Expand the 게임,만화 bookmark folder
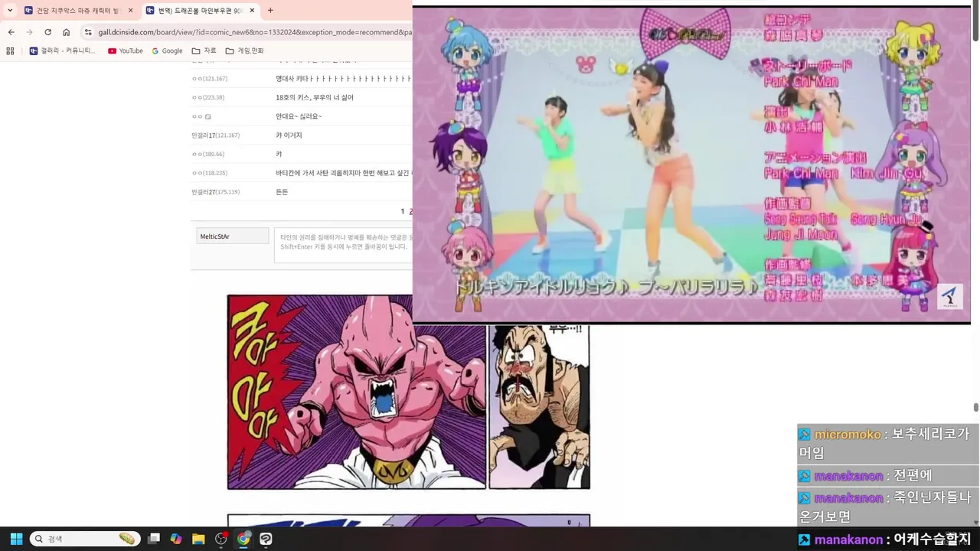Image resolution: width=980 pixels, height=551 pixels. pyautogui.click(x=244, y=51)
